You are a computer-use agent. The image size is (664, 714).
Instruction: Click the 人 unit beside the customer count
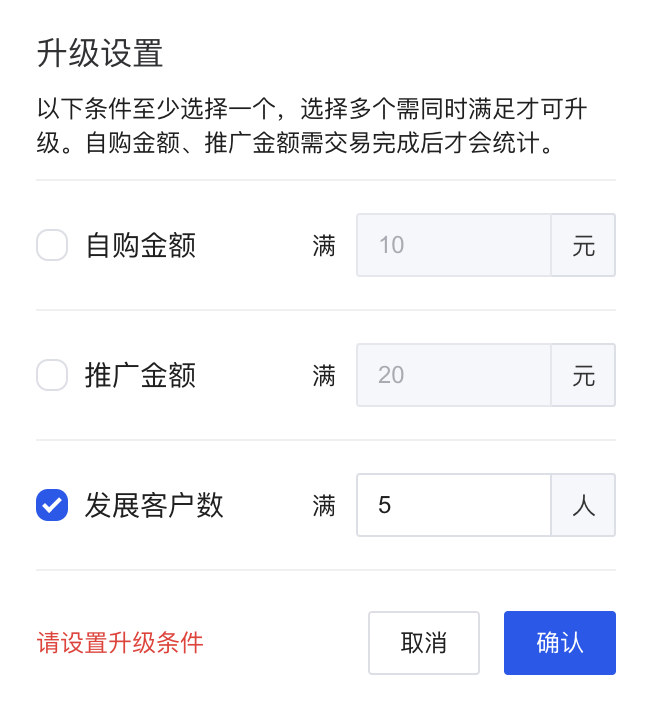coord(583,505)
